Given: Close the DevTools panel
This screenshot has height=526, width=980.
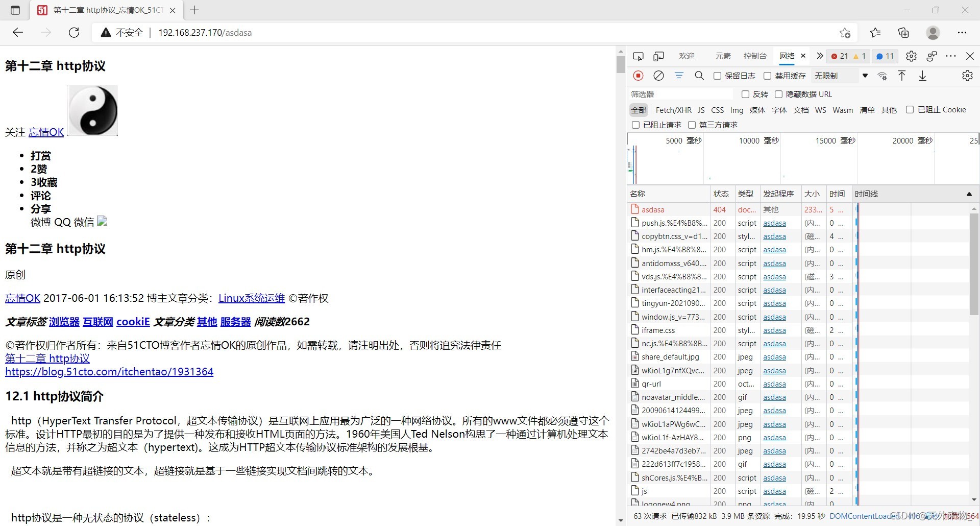Looking at the screenshot, I should coord(970,56).
